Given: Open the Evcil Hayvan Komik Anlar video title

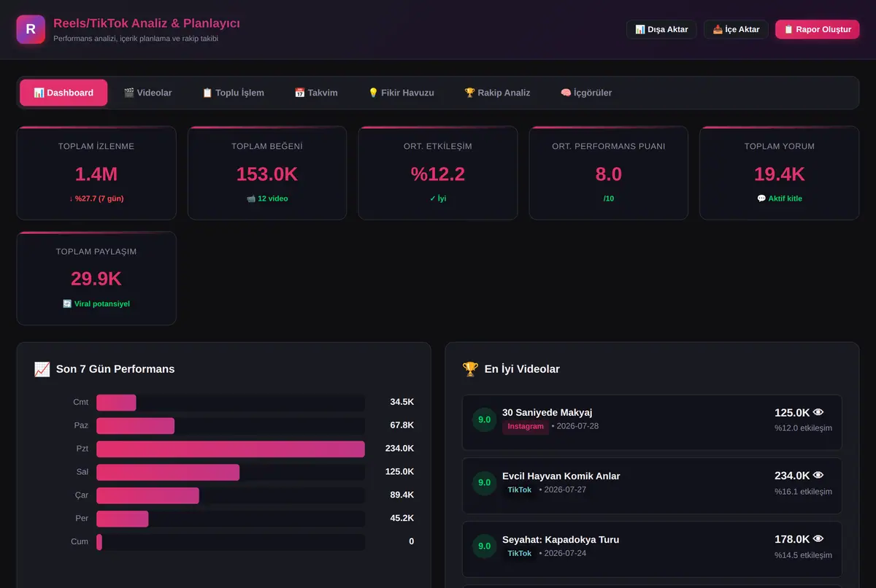Looking at the screenshot, I should 561,476.
